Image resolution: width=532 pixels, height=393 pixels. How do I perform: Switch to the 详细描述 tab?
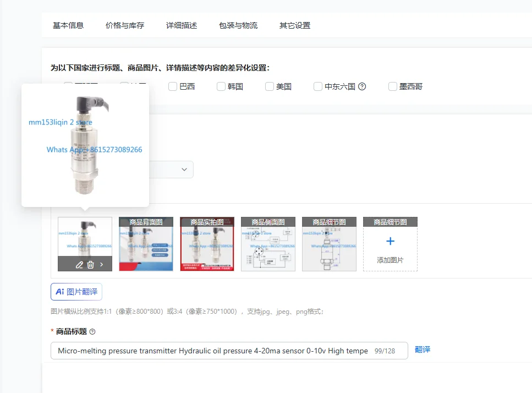tap(182, 25)
